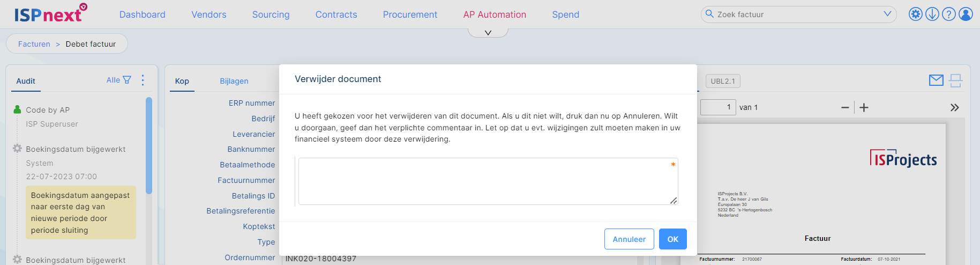Screen dimensions: 980x265
Task: Open the settings gear icon
Action: pos(916,14)
